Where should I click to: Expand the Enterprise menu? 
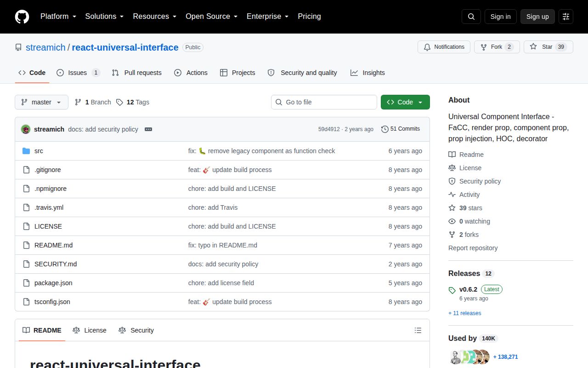click(267, 16)
